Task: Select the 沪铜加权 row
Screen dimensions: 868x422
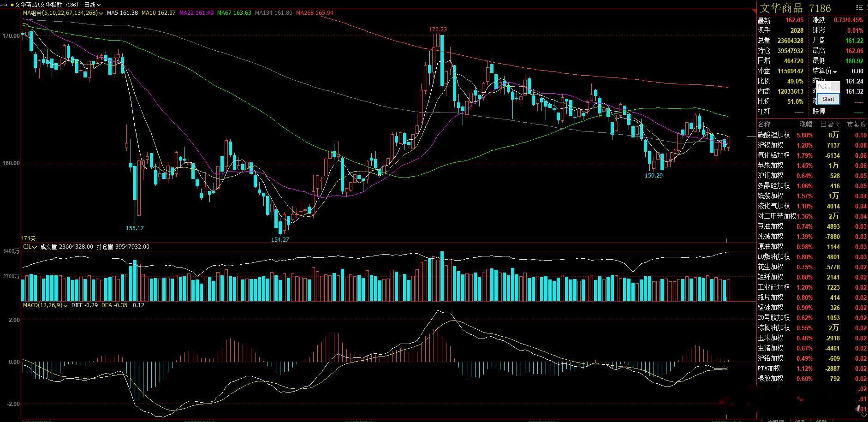Action: [812, 176]
